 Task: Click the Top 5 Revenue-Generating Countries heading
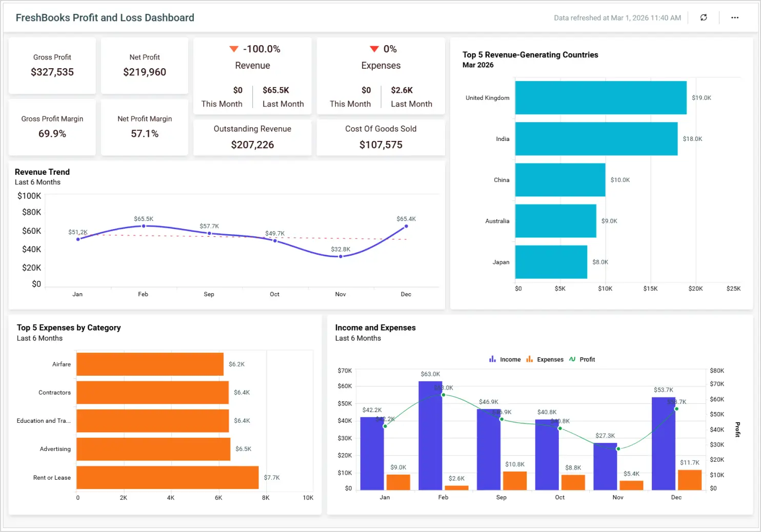(530, 55)
